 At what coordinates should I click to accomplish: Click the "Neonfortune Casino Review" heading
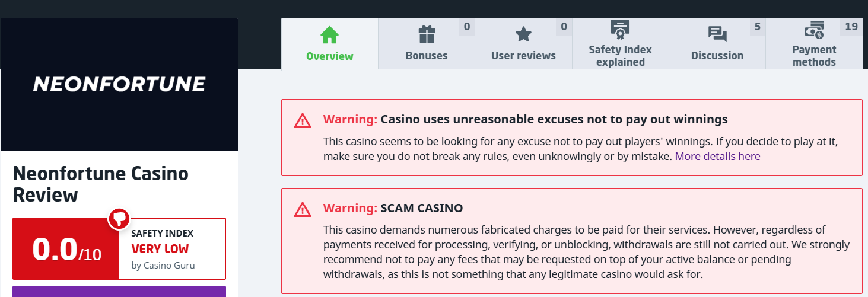click(x=101, y=184)
